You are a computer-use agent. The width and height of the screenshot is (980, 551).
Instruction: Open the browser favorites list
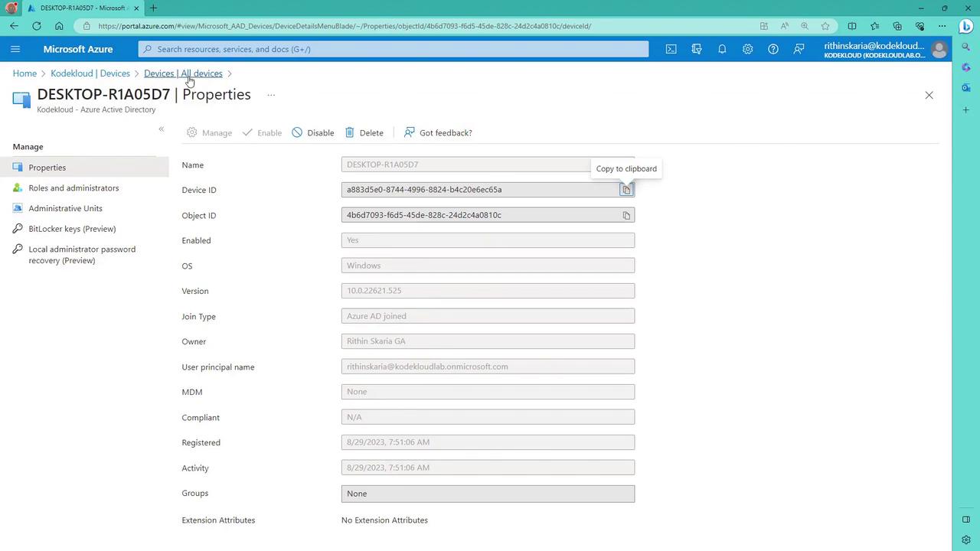click(875, 26)
